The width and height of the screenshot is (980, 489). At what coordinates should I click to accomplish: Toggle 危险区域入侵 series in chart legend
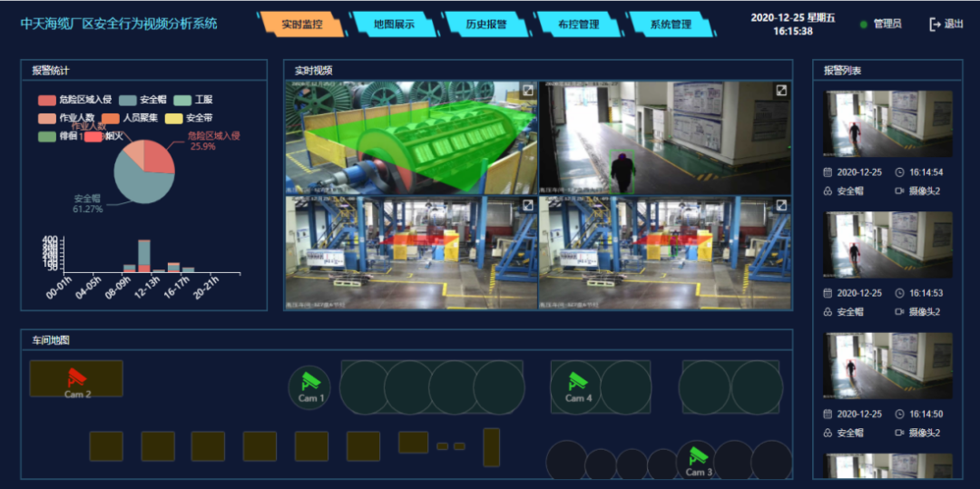tap(74, 100)
